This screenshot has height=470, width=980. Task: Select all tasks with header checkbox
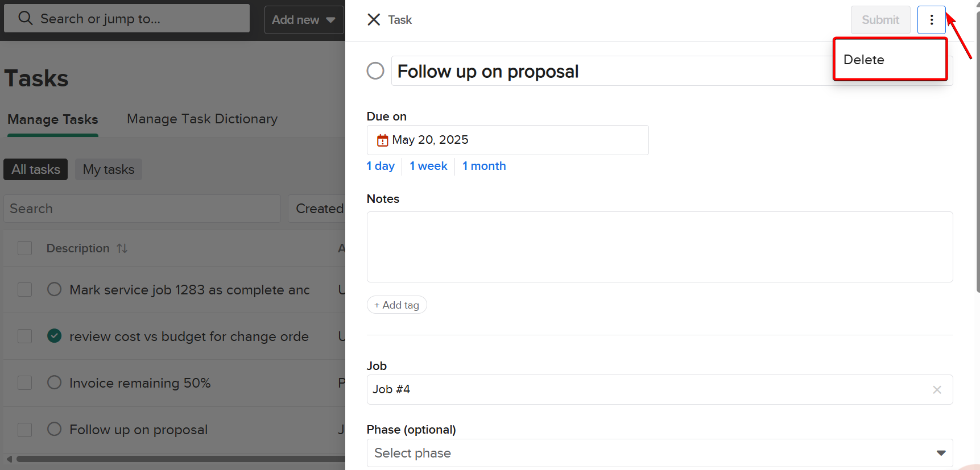24,248
